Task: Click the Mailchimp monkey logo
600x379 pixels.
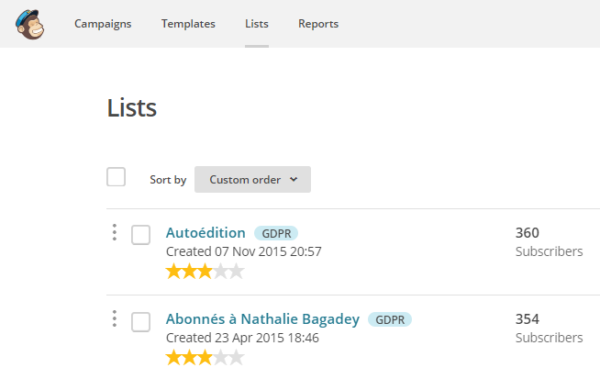Action: tap(30, 25)
